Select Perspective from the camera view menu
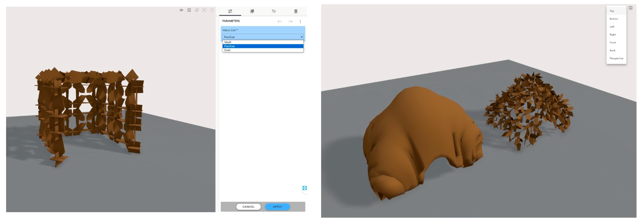644x222 pixels. click(616, 58)
